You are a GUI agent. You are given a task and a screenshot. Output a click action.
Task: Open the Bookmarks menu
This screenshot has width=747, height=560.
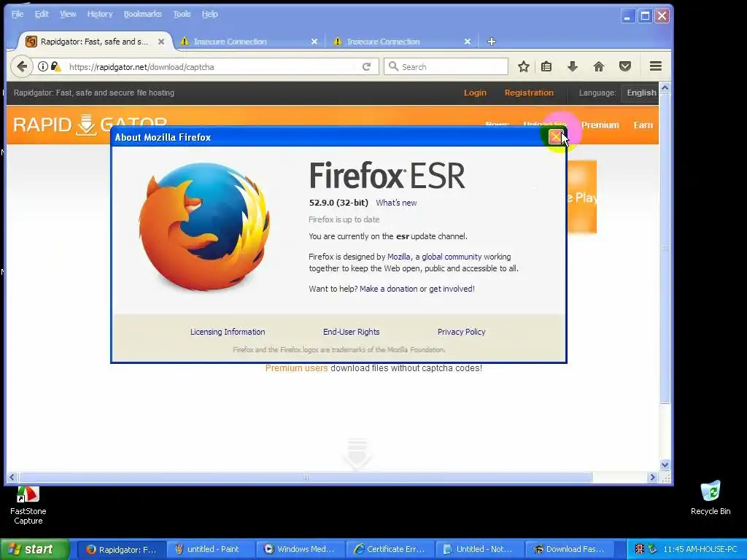143,15
